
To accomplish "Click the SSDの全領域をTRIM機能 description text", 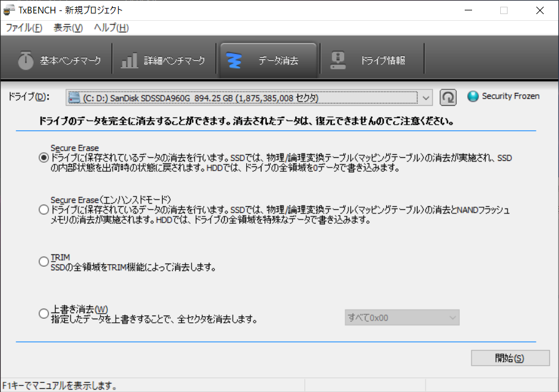I will pyautogui.click(x=133, y=267).
